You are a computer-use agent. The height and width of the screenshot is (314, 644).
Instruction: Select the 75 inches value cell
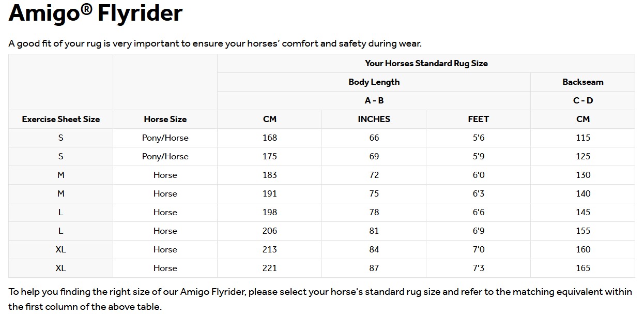(x=374, y=193)
